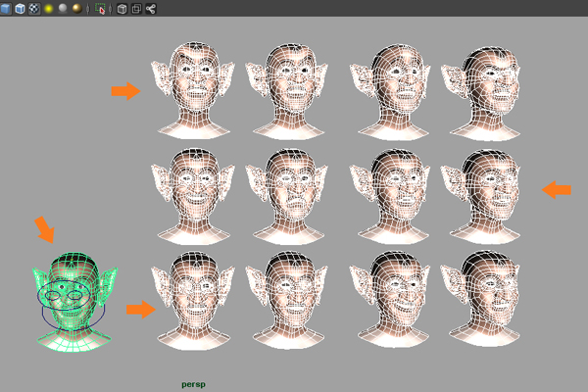Toggle X-ray joints connected-nodes icon
The image size is (588, 392).
pyautogui.click(x=151, y=9)
